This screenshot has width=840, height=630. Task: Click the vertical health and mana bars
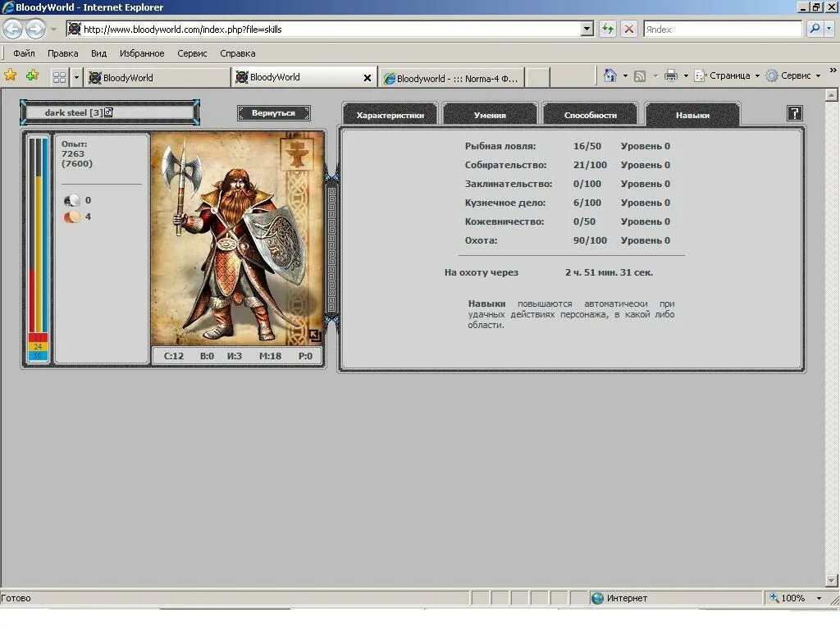coord(38,249)
